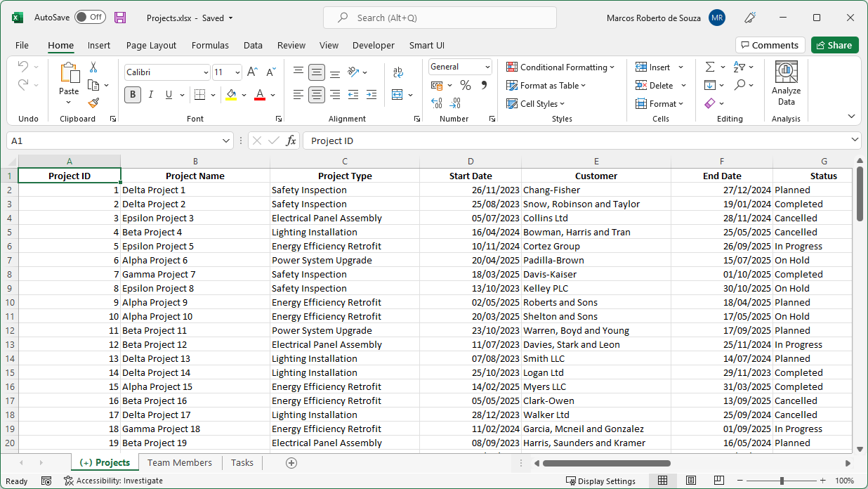The width and height of the screenshot is (868, 489).
Task: Click the Insert Function fx icon
Action: click(x=291, y=141)
